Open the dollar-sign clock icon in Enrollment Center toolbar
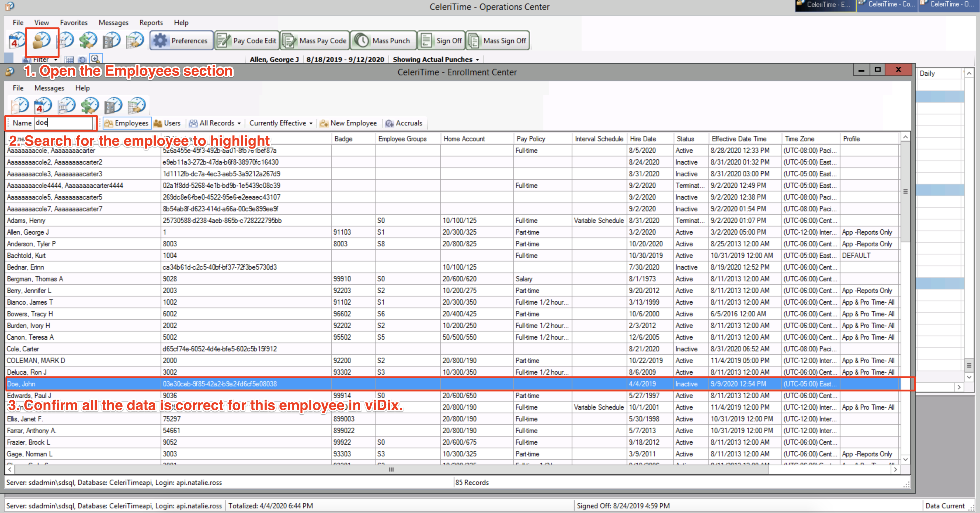 click(90, 105)
